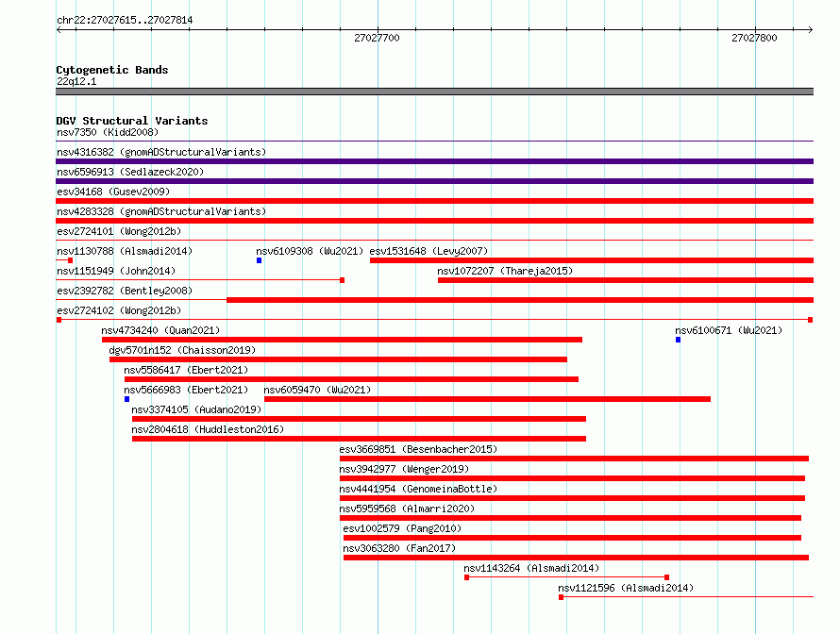This screenshot has height=634, width=840.
Task: Click blue marker for nsv6109308 (Wu2021)
Action: click(260, 260)
